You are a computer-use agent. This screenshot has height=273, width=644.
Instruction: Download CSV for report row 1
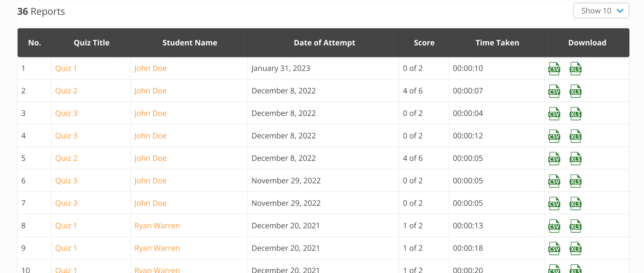(554, 69)
